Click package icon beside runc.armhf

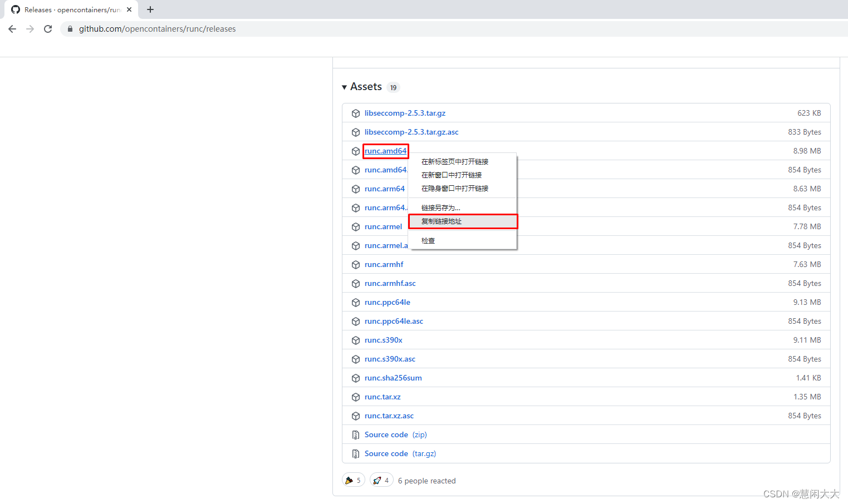356,265
